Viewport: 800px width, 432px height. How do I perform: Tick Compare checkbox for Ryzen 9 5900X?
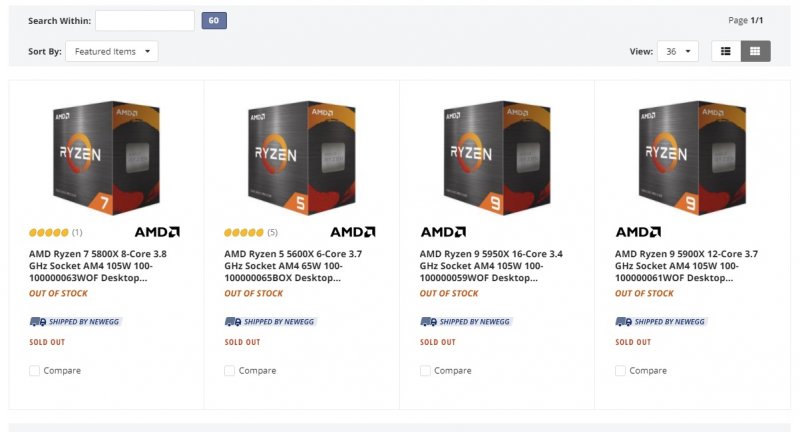pyautogui.click(x=621, y=371)
